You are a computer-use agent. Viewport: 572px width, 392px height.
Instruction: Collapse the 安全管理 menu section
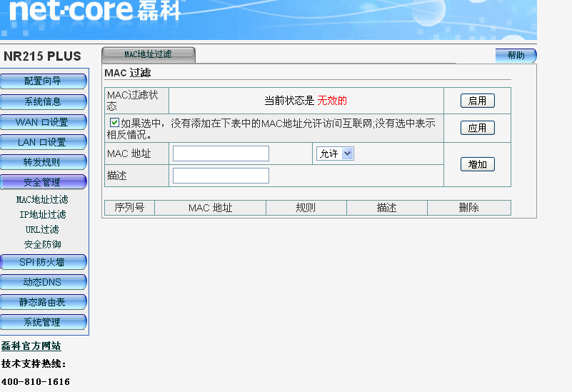43,182
